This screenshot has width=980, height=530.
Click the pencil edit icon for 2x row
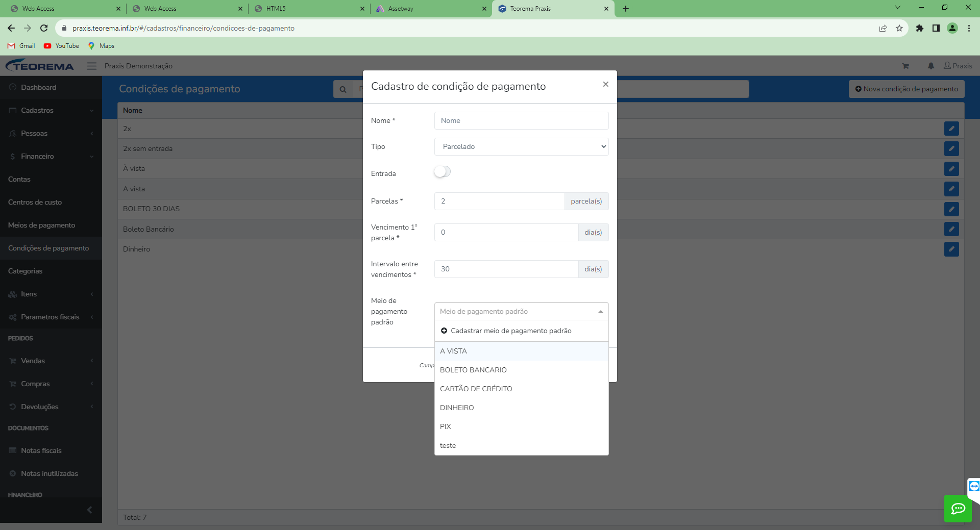[951, 129]
